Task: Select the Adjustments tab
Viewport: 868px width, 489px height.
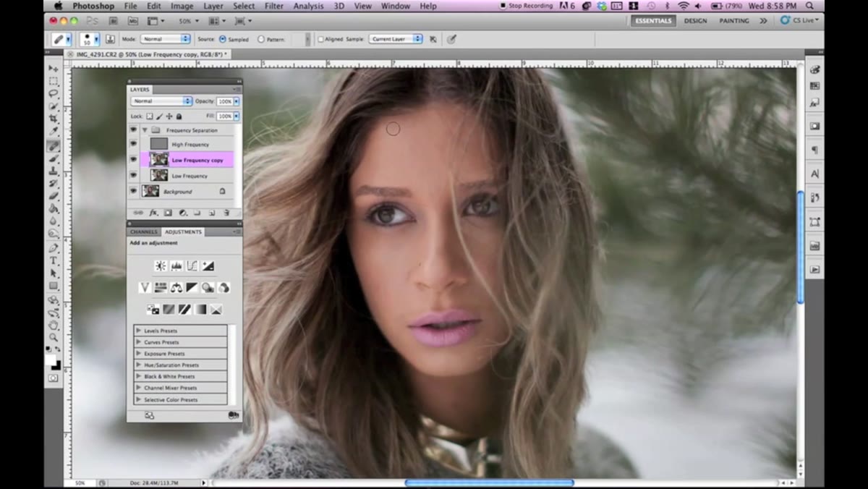Action: [183, 231]
